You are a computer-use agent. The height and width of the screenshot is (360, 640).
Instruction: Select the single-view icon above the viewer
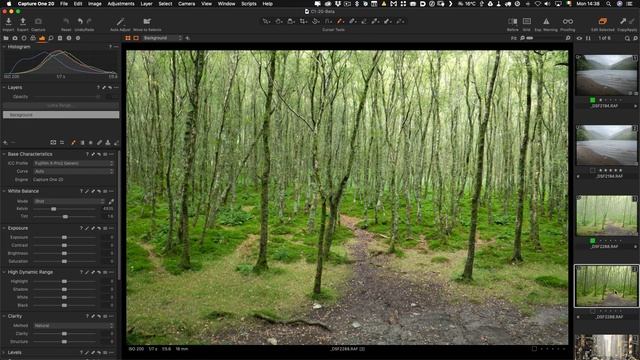pos(136,38)
